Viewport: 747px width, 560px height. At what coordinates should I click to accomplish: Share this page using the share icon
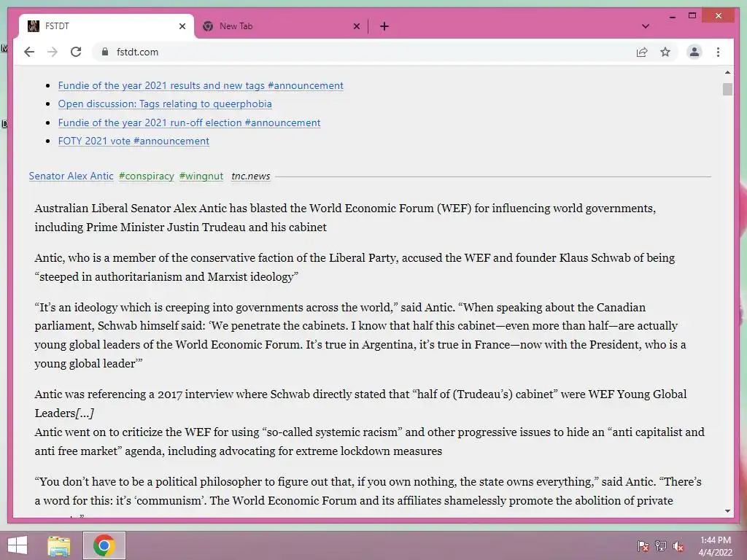pos(642,52)
